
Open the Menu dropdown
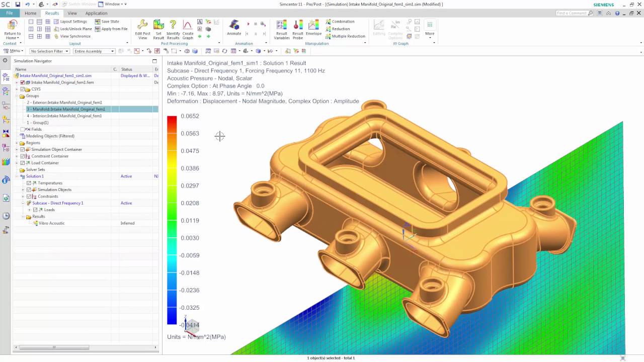coord(13,51)
